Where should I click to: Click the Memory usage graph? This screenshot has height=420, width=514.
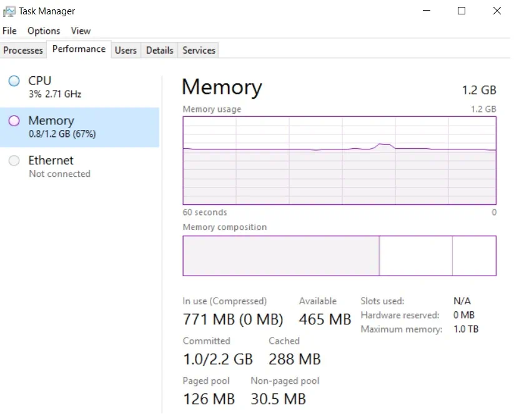(x=339, y=160)
